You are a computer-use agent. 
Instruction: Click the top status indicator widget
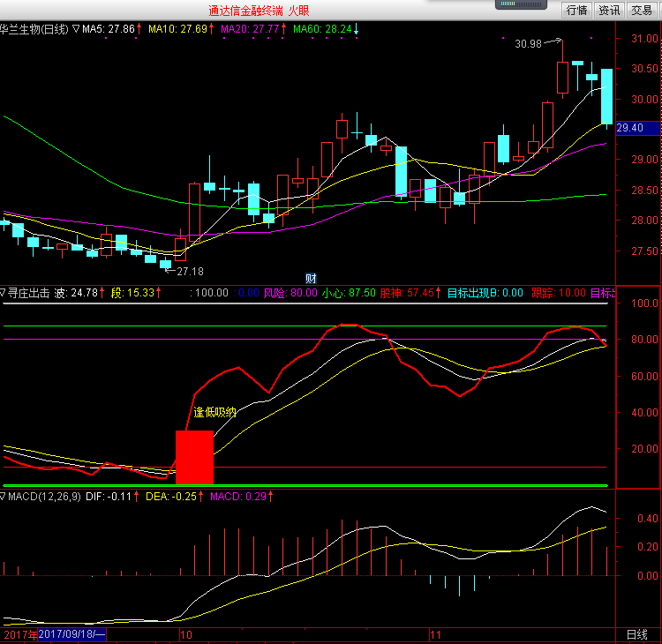tap(521, 4)
